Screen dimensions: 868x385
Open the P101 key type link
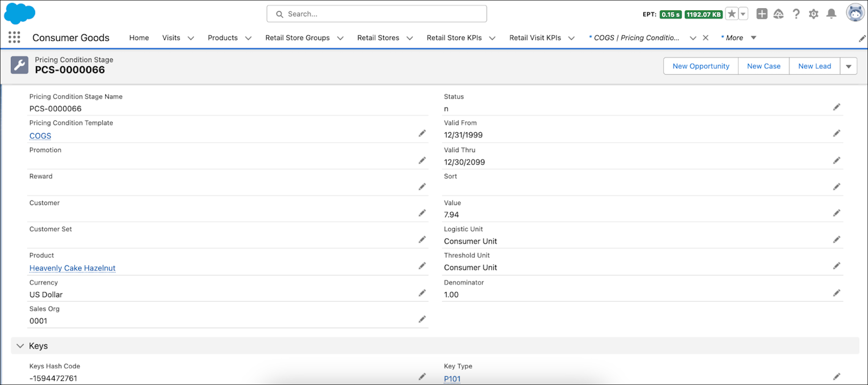452,379
